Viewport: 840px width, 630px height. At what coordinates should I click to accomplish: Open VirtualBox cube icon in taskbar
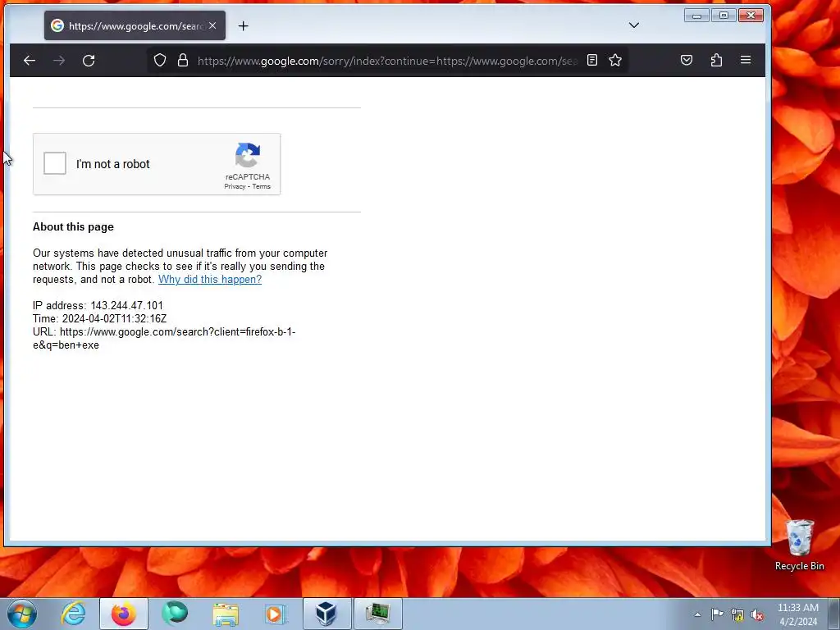(326, 614)
